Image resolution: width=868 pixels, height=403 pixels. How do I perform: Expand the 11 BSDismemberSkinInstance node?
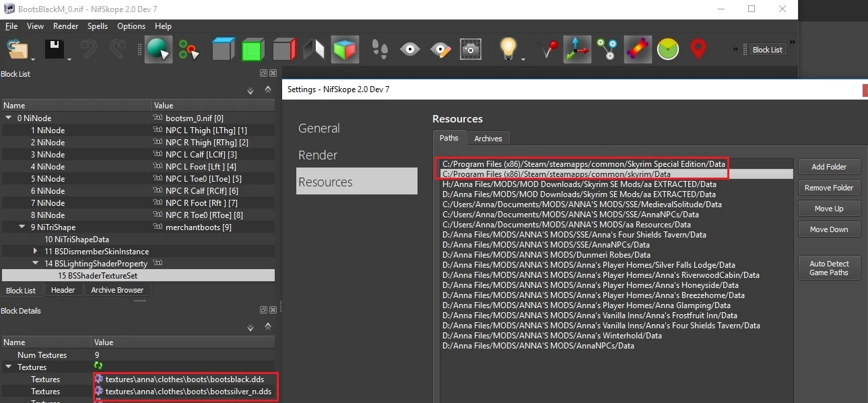tap(36, 251)
